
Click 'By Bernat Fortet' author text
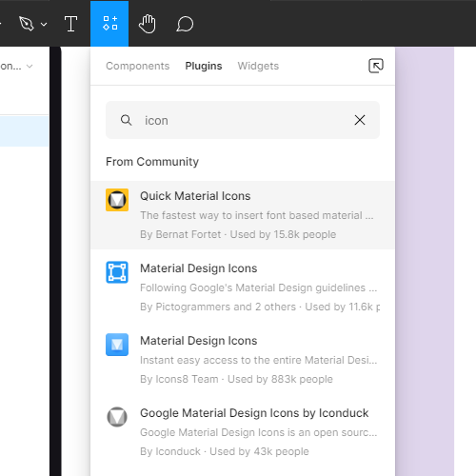pos(181,234)
